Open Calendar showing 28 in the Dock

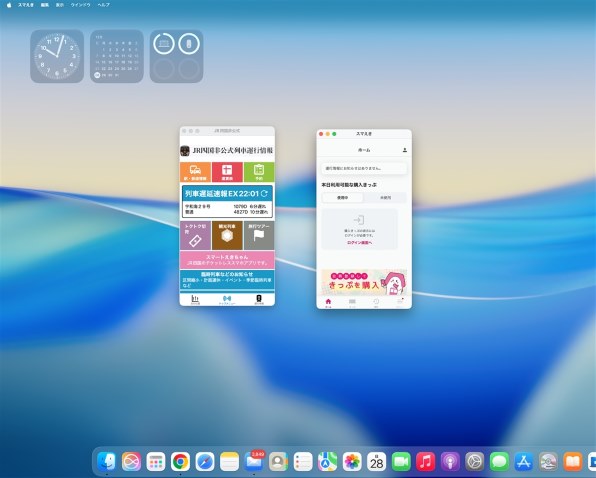point(377,462)
